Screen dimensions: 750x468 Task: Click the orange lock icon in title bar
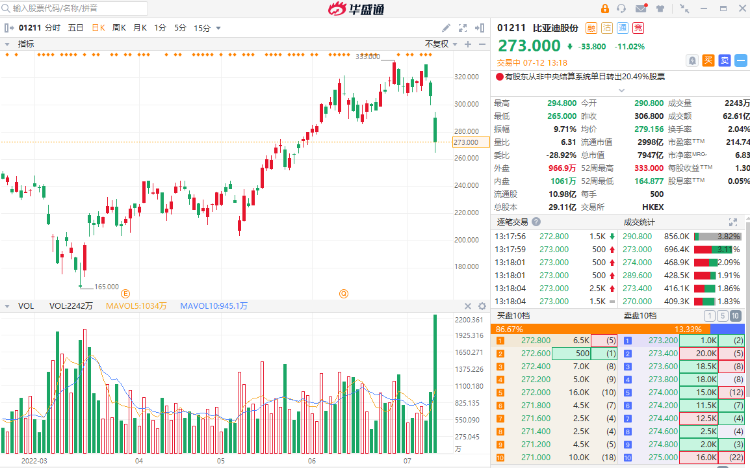(x=605, y=9)
